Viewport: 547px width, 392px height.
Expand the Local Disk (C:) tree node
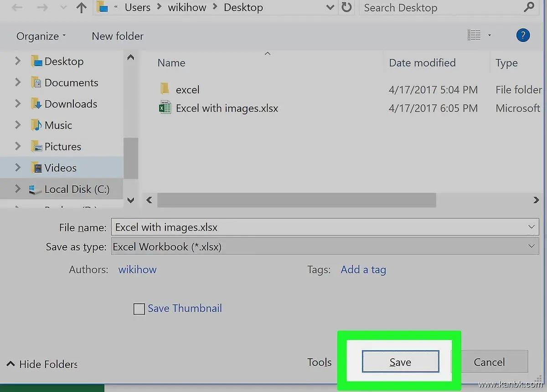pyautogui.click(x=18, y=189)
